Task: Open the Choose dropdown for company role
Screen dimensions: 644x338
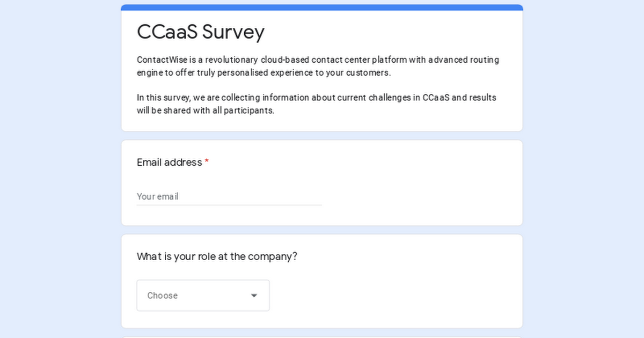Action: pyautogui.click(x=203, y=295)
